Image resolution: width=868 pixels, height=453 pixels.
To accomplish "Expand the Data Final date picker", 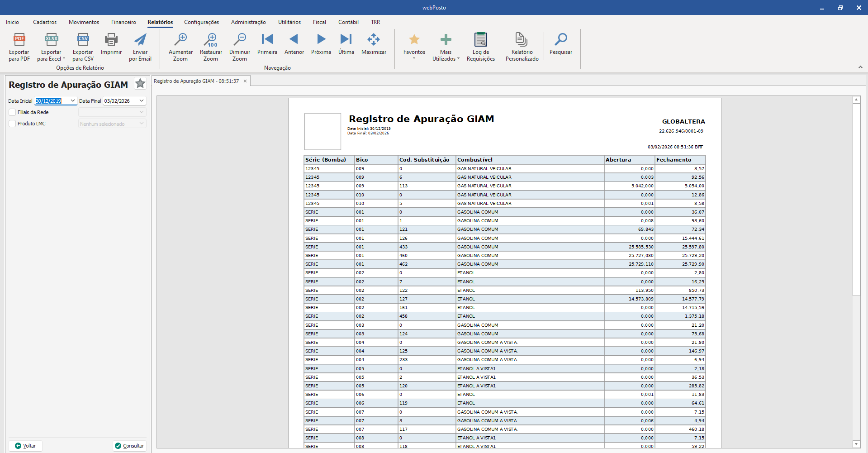I will 142,101.
